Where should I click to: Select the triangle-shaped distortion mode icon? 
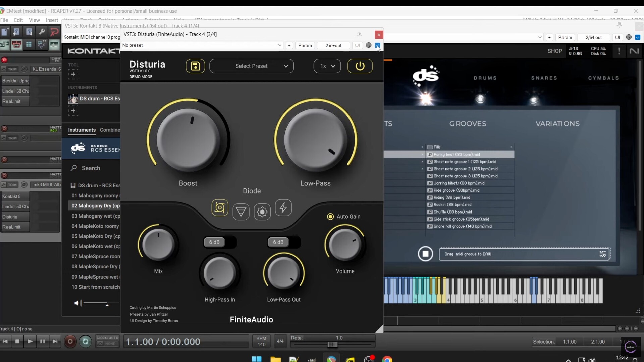(x=241, y=212)
